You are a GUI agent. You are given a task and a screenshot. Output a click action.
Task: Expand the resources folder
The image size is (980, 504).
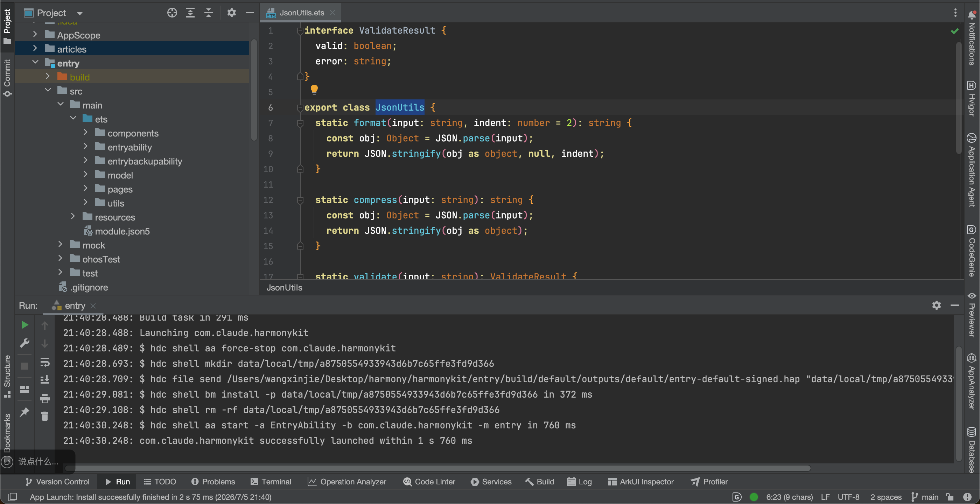coord(73,217)
